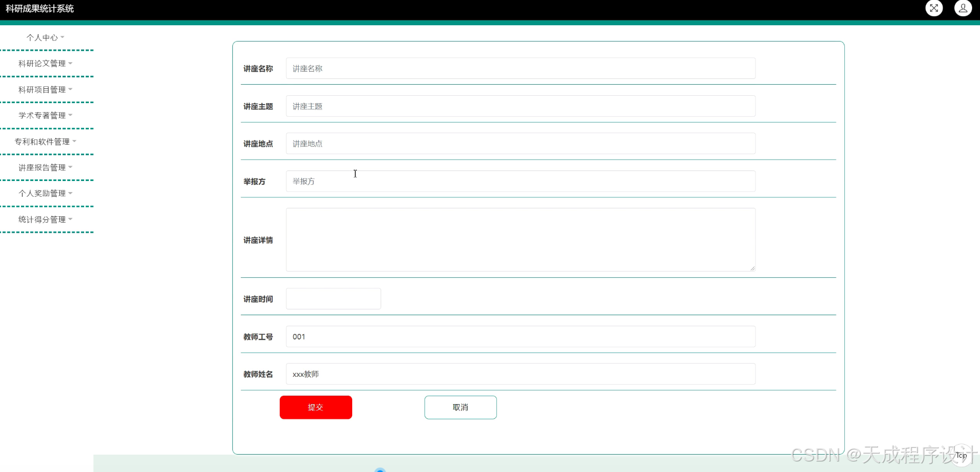Expand the 科研项目管理 sidebar menu
The image size is (980, 472).
pos(45,89)
